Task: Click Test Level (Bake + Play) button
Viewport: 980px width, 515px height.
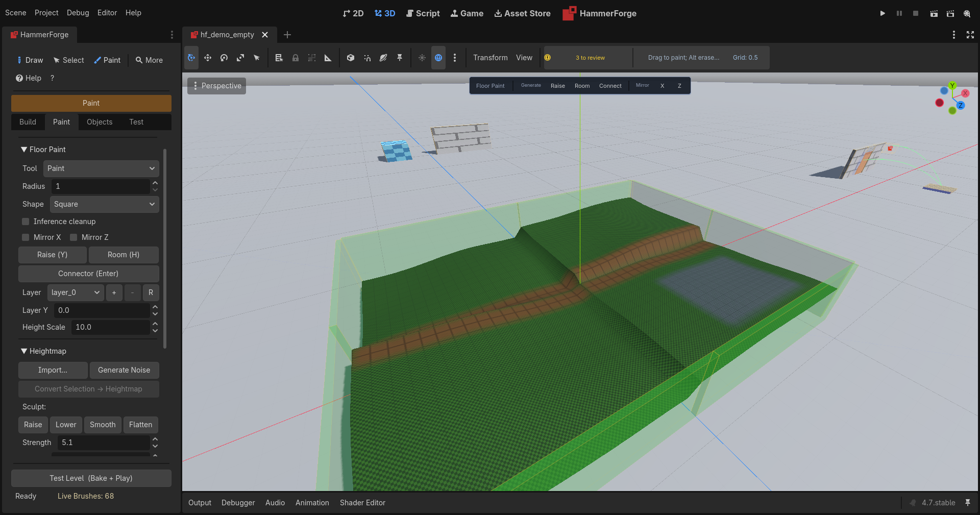Action: [x=91, y=478]
